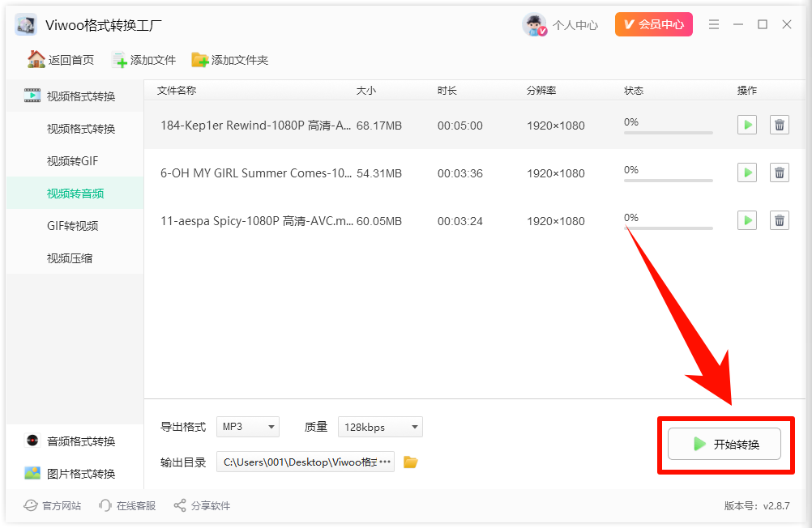812x528 pixels.
Task: Delete the 11-aespa Spicy file
Action: (779, 220)
